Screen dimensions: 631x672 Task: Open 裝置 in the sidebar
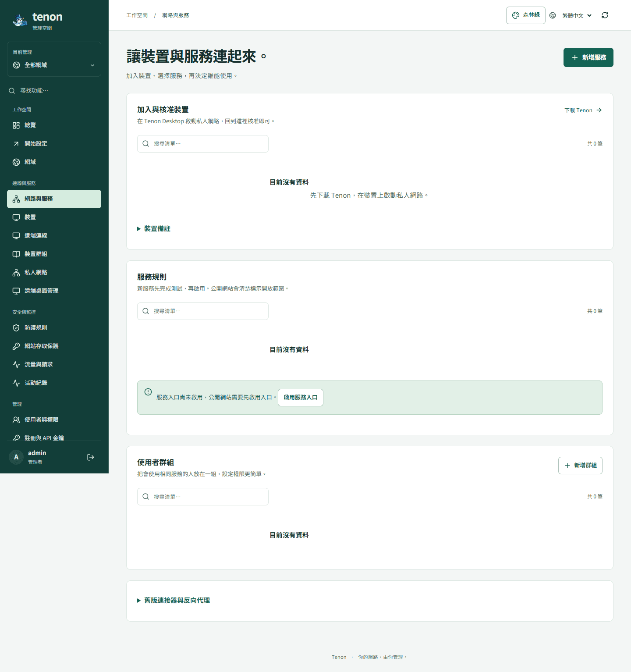pos(54,217)
